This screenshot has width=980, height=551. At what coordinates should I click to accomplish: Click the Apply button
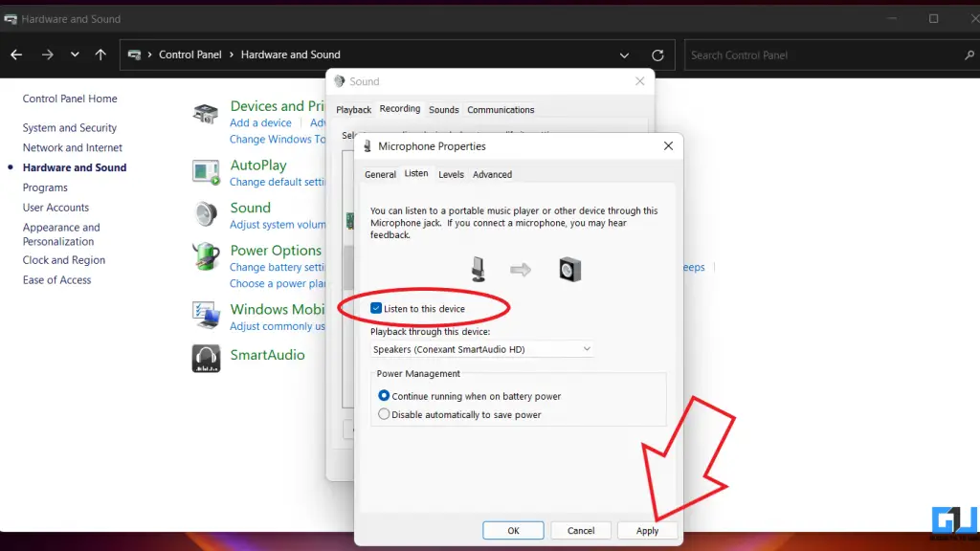click(x=647, y=530)
